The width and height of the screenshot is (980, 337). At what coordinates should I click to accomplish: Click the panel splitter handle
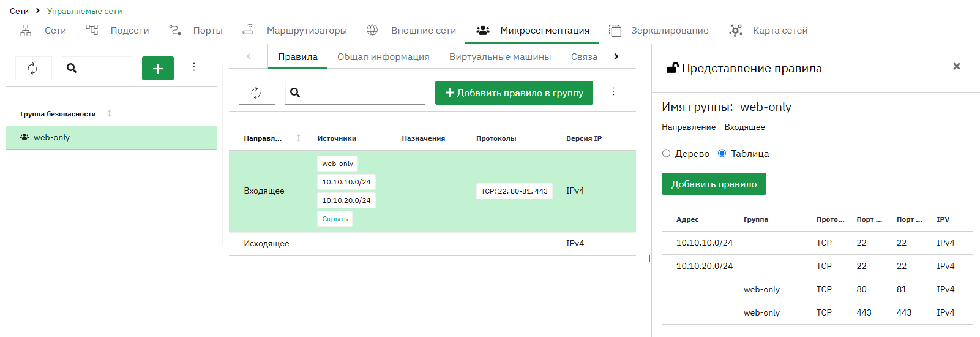(649, 259)
